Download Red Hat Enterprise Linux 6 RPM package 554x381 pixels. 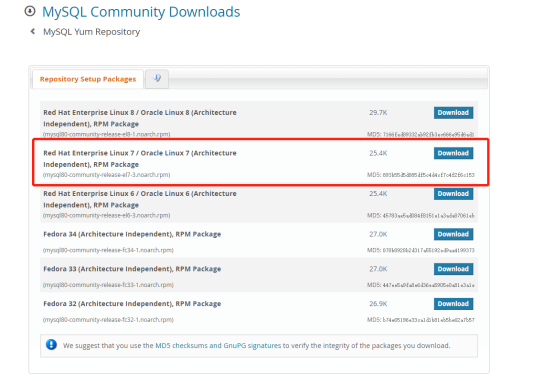tap(453, 194)
